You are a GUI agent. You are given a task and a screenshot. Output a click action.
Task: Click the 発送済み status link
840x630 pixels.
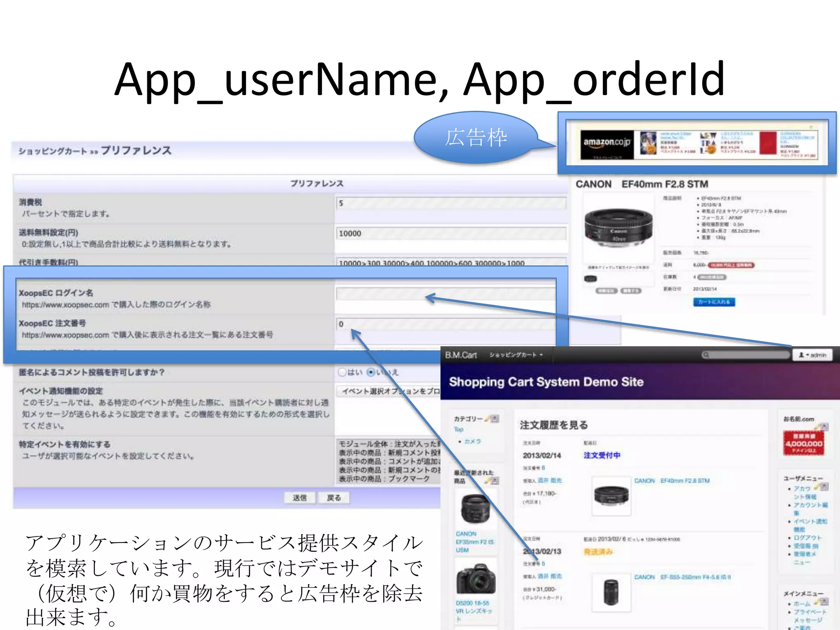coord(598,552)
